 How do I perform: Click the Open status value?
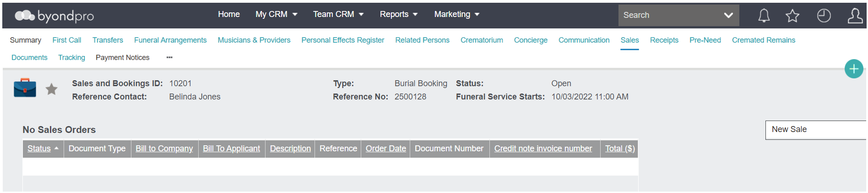click(561, 83)
